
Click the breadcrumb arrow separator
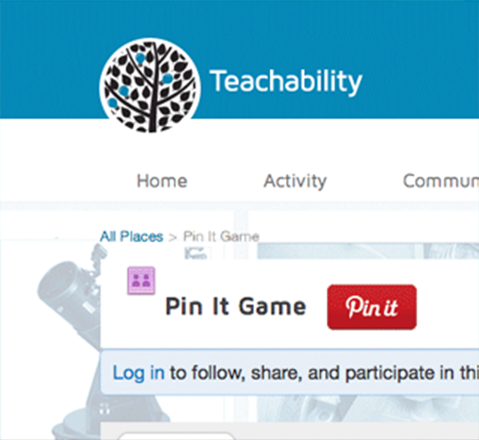click(173, 237)
